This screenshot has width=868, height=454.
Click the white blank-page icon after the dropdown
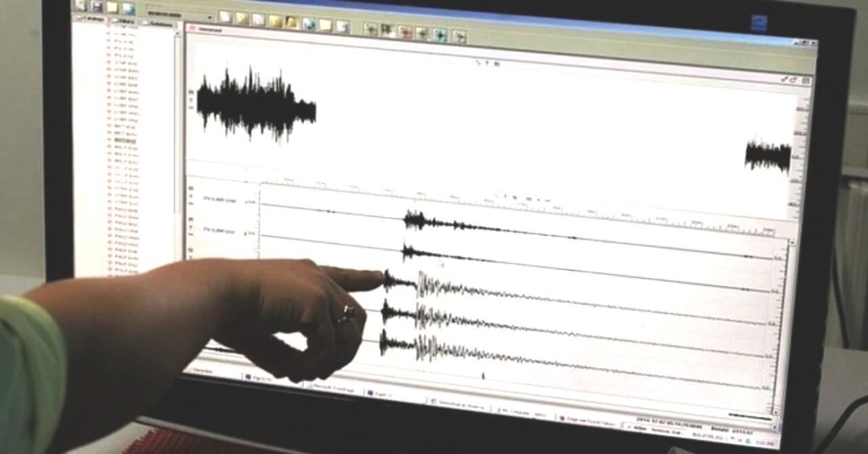click(x=226, y=16)
